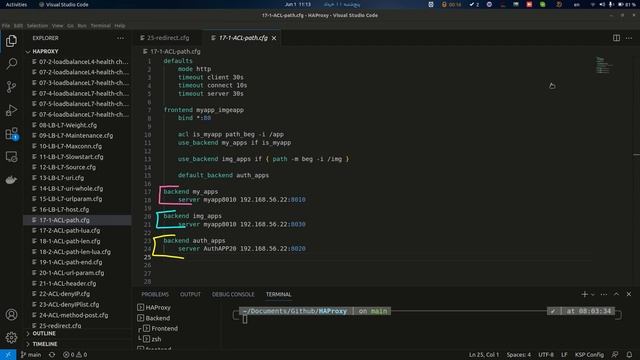This screenshot has width=640, height=360.
Task: Open 08-LB-L7-Weight.cfg file
Action: (68, 125)
